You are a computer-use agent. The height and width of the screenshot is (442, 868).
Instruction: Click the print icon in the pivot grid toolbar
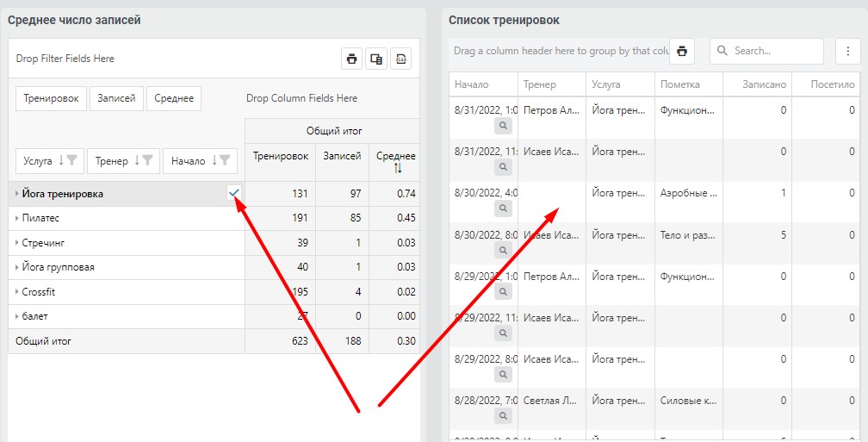click(x=351, y=59)
